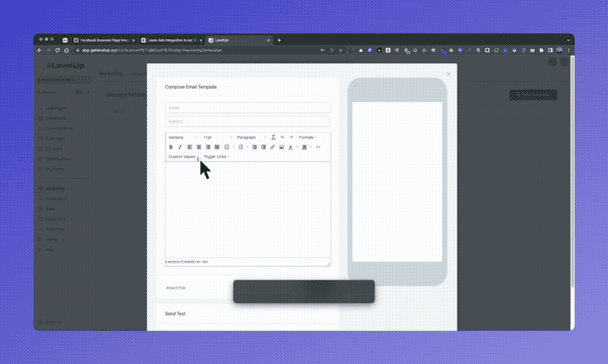Toggle bold formatting in the editor
608x364 pixels.
(x=171, y=147)
